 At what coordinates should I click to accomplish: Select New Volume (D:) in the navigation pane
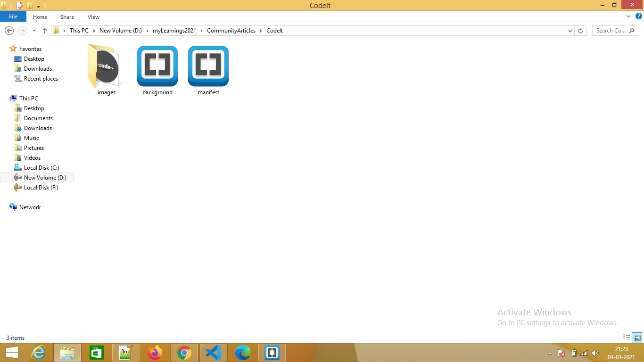click(x=37, y=178)
